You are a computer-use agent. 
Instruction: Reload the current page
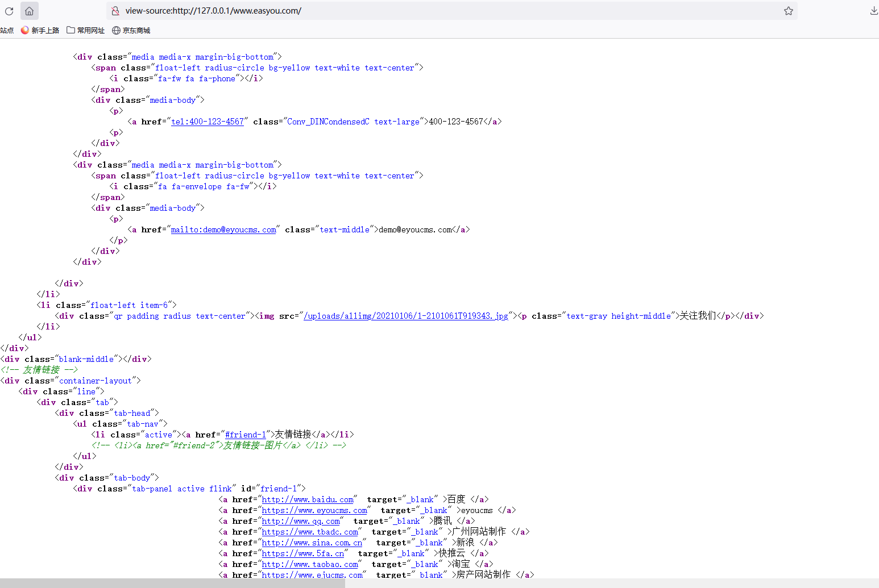(9, 11)
